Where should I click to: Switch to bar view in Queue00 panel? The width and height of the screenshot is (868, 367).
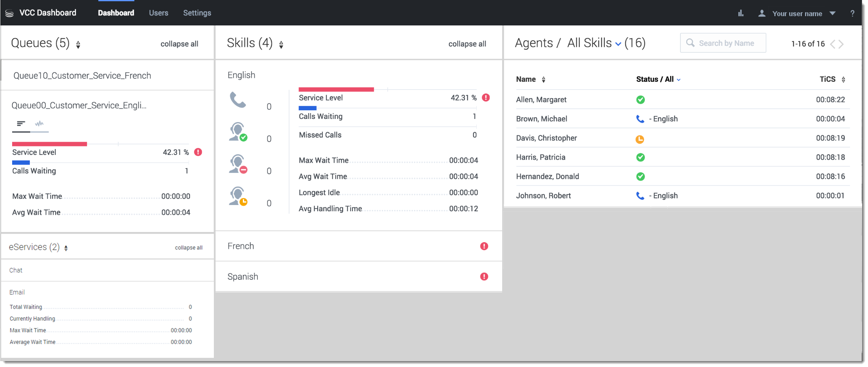coord(21,124)
